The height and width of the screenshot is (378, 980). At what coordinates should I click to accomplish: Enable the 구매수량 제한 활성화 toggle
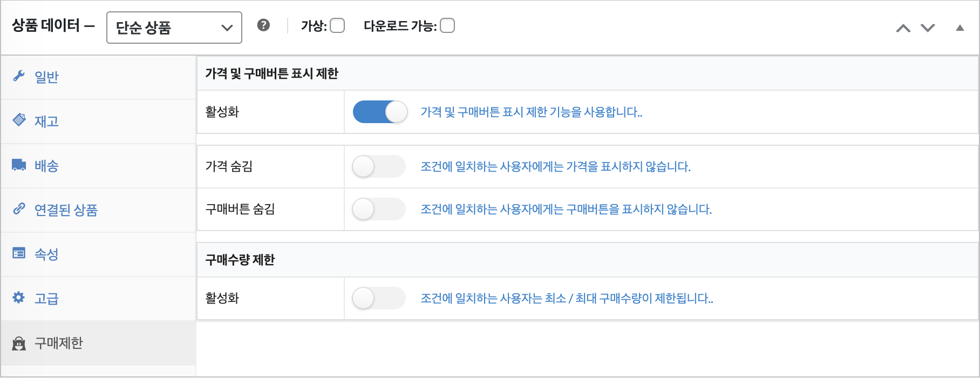378,298
